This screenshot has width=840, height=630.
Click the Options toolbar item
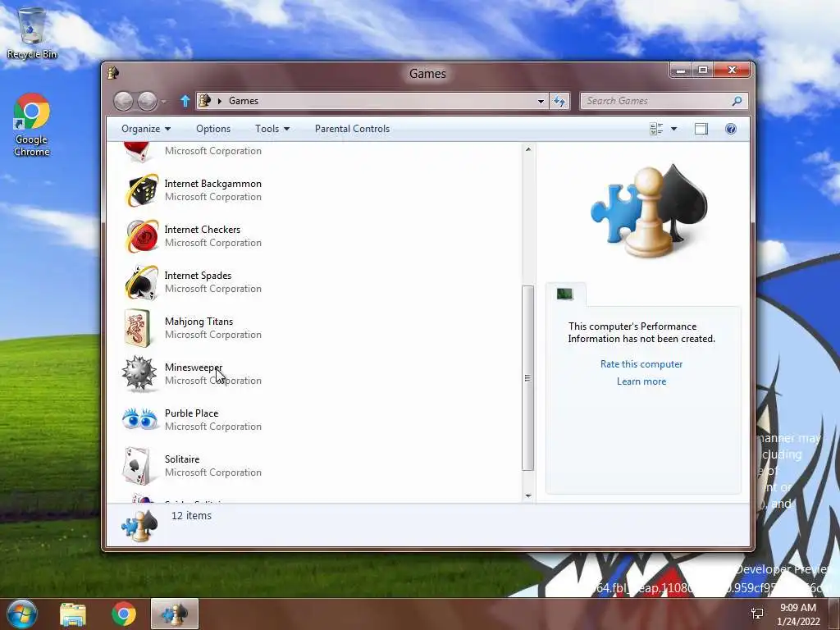click(213, 129)
